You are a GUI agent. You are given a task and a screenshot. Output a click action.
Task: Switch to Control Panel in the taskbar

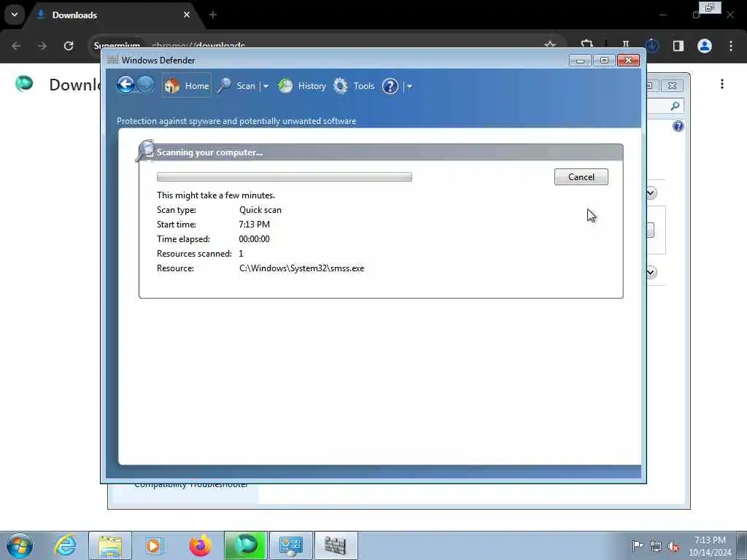pyautogui.click(x=291, y=545)
